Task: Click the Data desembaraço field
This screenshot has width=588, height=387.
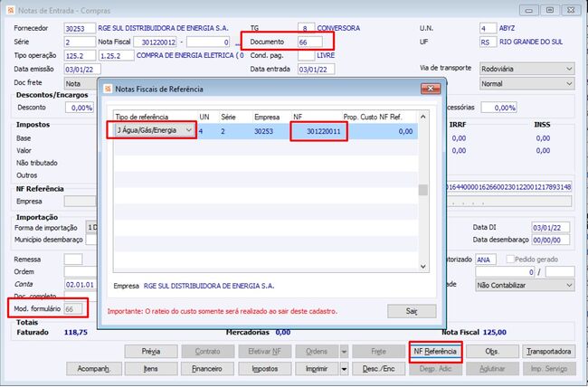Action: click(551, 240)
